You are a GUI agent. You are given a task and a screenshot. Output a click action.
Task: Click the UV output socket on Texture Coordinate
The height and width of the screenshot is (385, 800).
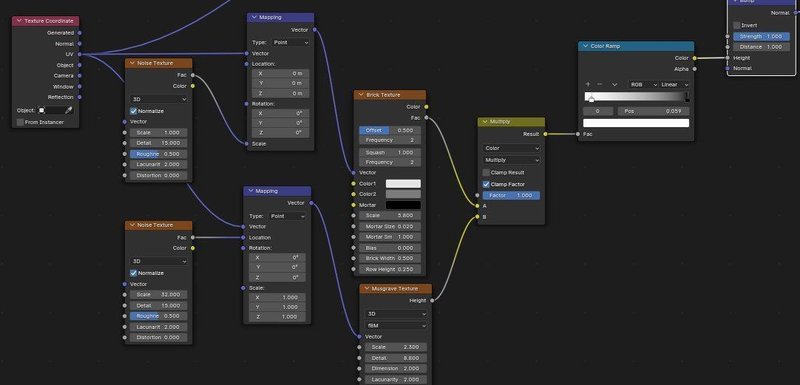click(80, 54)
